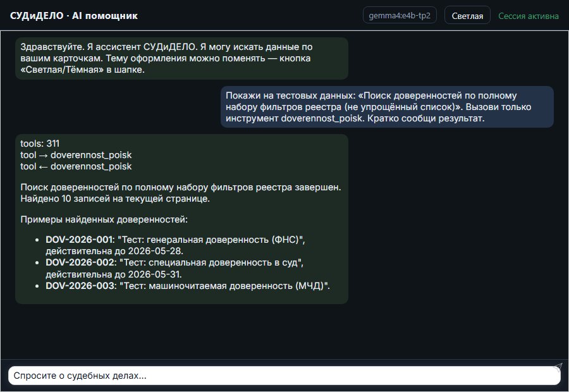Viewport: 569px width, 392px height.
Task: Click the СУДиДЕЛО · AI помощник title
Action: [x=74, y=16]
